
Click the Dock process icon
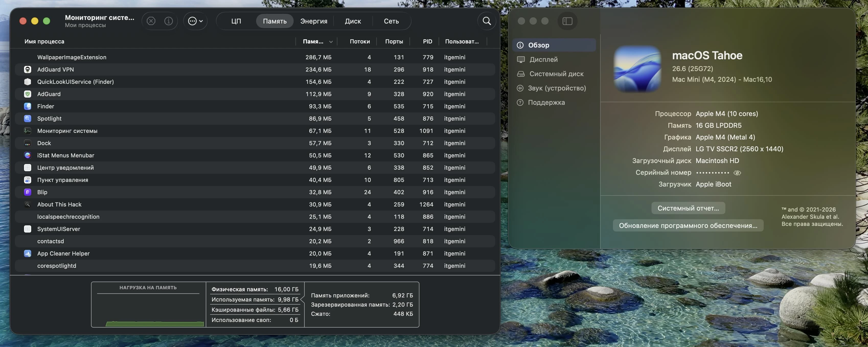(28, 143)
